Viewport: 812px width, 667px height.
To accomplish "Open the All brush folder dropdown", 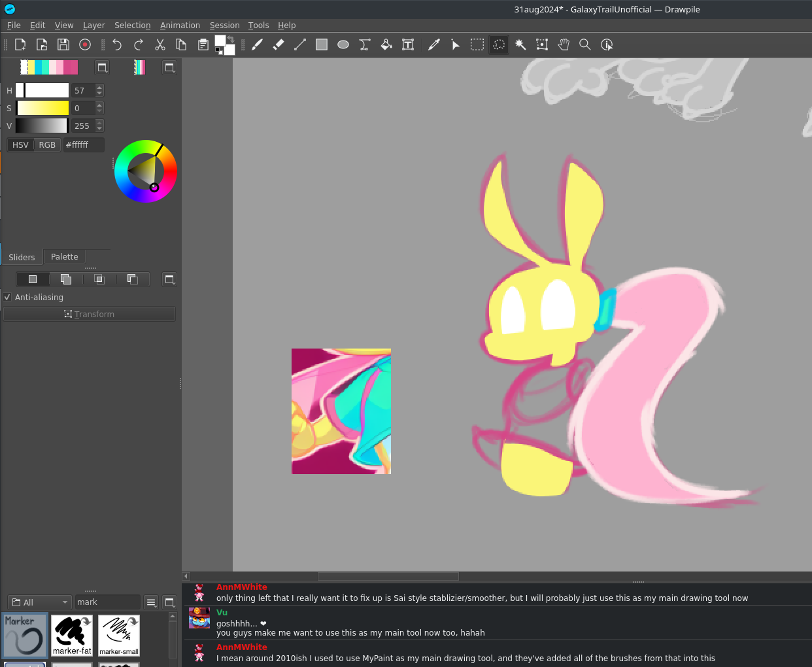I will tap(40, 602).
